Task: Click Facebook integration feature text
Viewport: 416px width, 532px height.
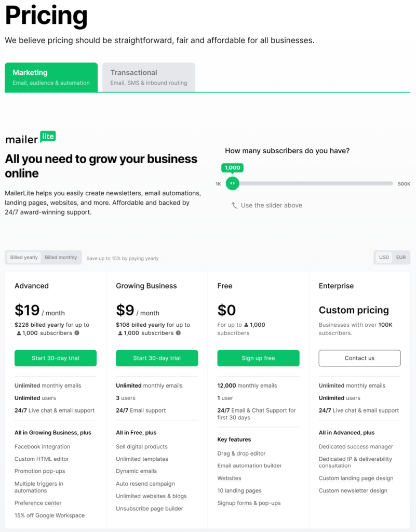Action: pos(42,447)
